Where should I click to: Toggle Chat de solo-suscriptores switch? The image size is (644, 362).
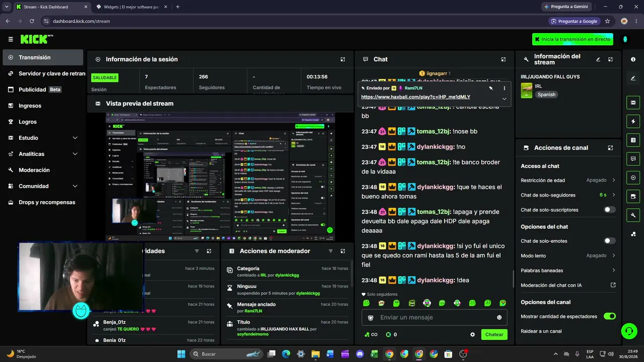[x=609, y=210]
